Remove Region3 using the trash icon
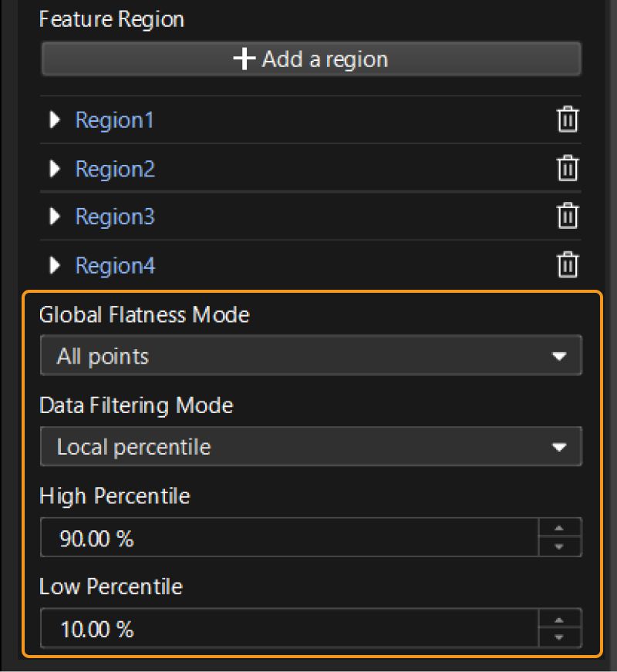Screen dimensions: 617x672 [568, 217]
